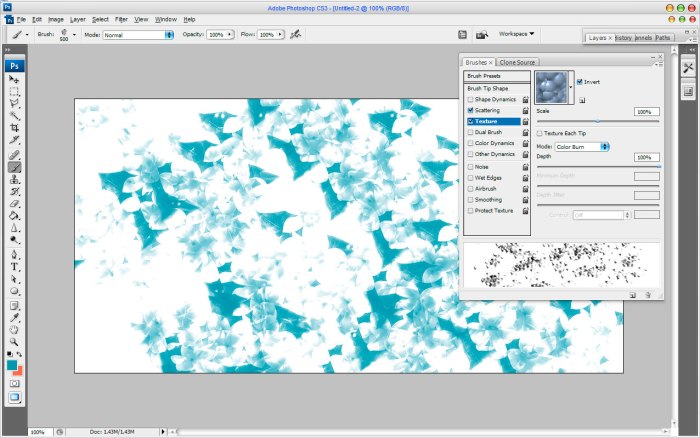The image size is (700, 438).
Task: Select the Polygonal Lasso tool
Action: (14, 104)
